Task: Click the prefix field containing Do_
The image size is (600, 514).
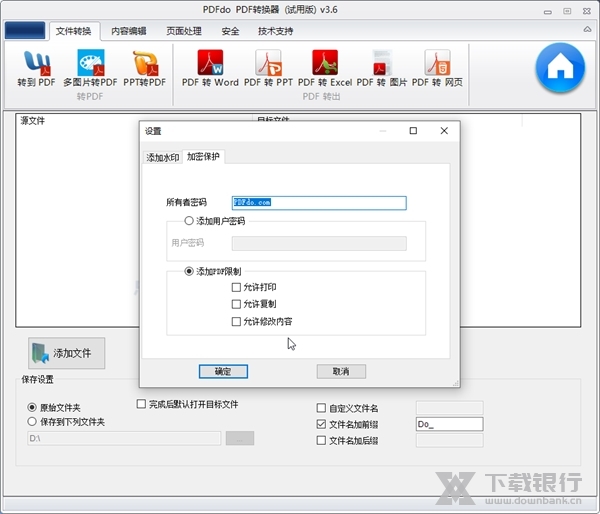Action: pyautogui.click(x=450, y=424)
